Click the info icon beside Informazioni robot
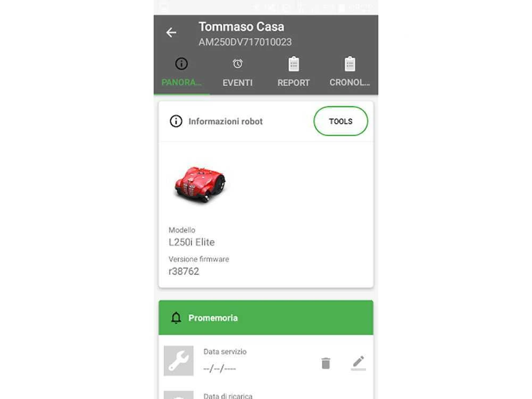 [176, 121]
